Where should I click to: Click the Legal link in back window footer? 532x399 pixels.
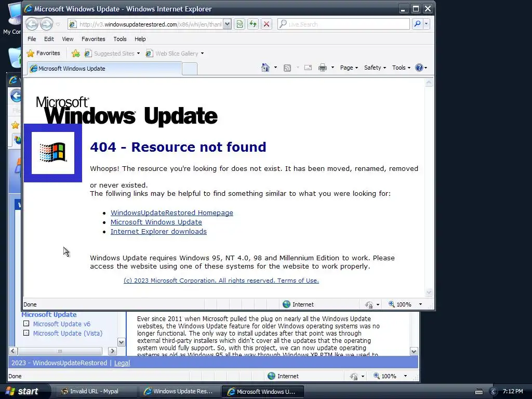tap(122, 363)
